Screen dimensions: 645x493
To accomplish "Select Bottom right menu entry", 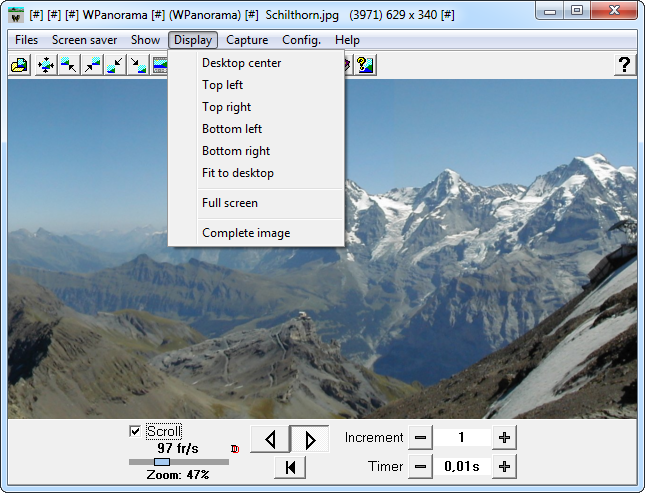I will (256, 151).
